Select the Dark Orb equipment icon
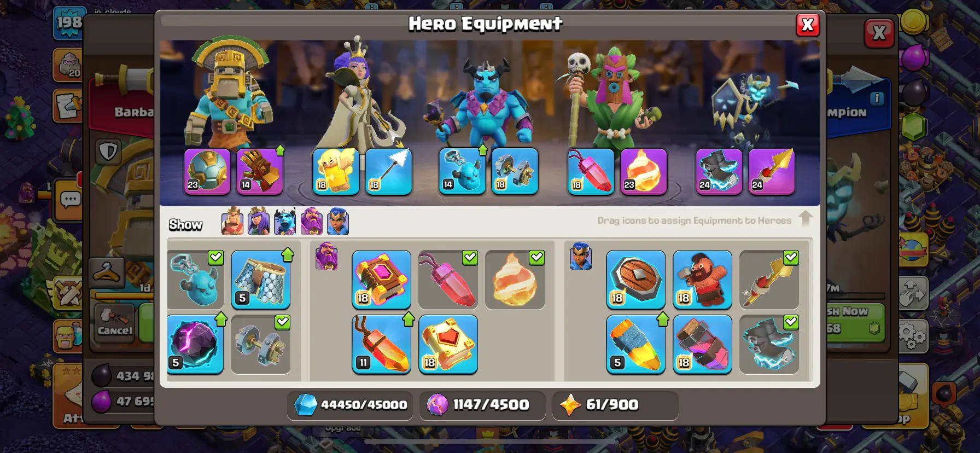The image size is (980, 453). pyautogui.click(x=195, y=344)
